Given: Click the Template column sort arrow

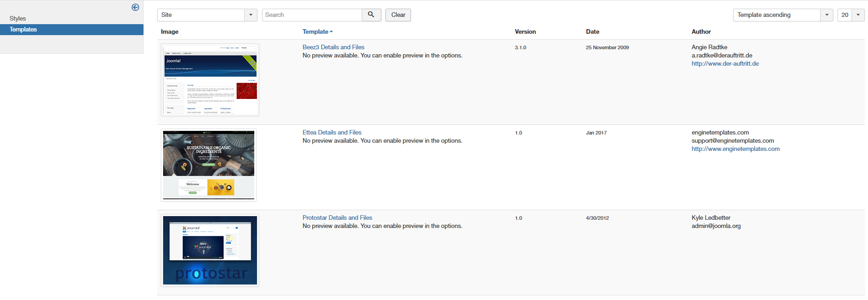Looking at the screenshot, I should click(331, 31).
